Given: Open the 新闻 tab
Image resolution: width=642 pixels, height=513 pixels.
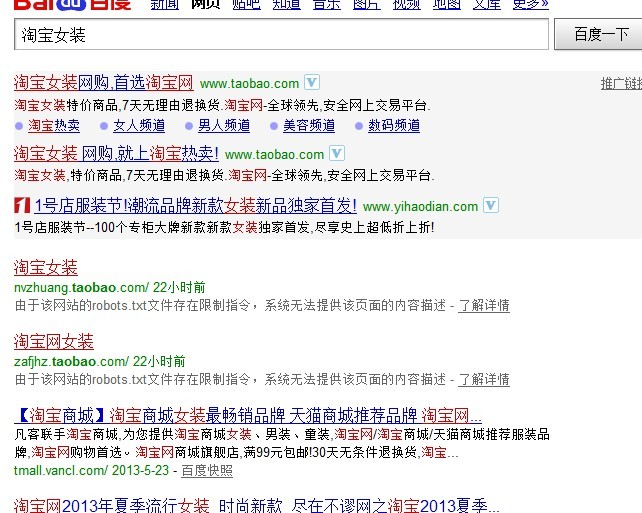Looking at the screenshot, I should pyautogui.click(x=165, y=4).
